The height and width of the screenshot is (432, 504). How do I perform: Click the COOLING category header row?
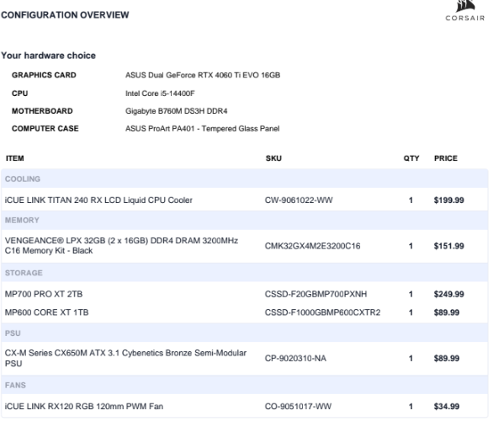(244, 179)
